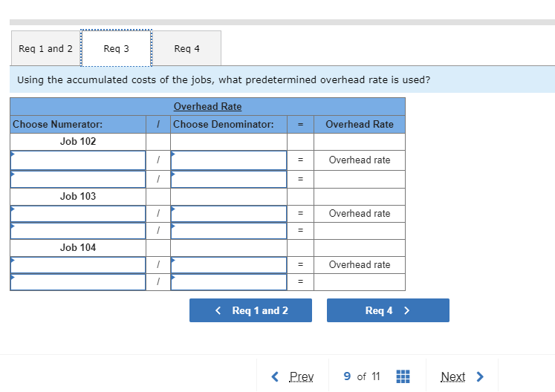
Task: Switch to the Req 1 and 2 tab
Action: (x=45, y=48)
